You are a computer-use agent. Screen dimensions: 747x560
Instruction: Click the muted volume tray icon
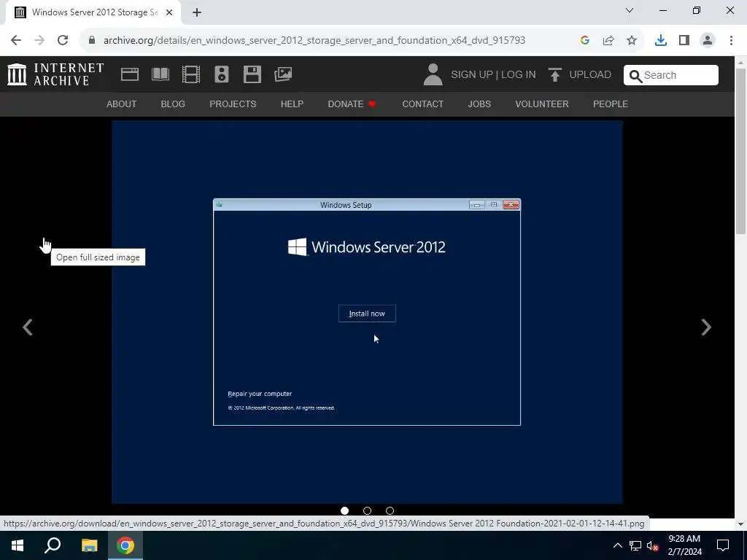pyautogui.click(x=652, y=545)
